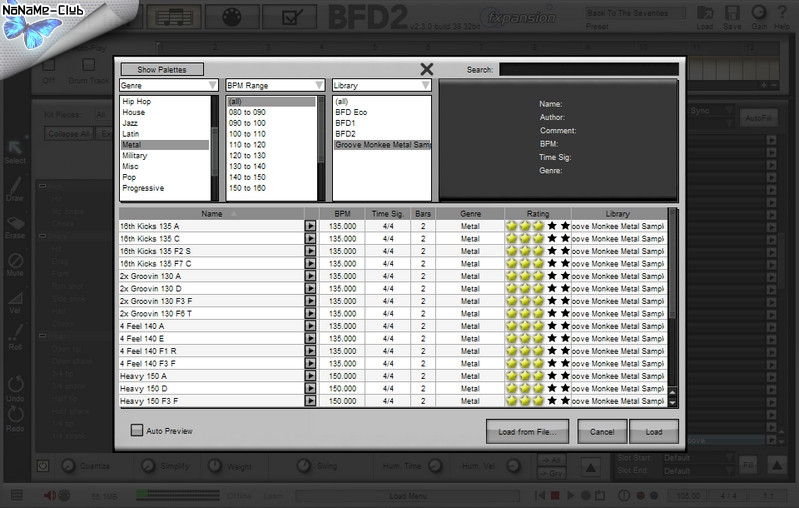799x508 pixels.
Task: Click inside the Search field
Action: click(588, 70)
